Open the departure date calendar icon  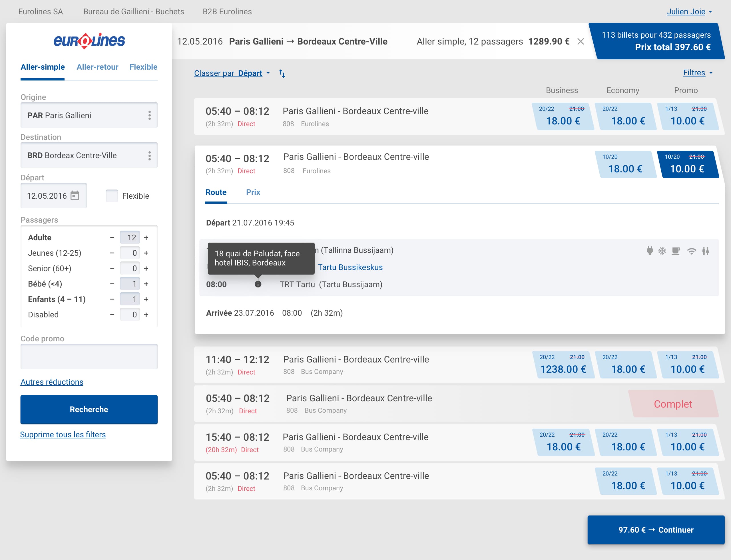click(75, 196)
